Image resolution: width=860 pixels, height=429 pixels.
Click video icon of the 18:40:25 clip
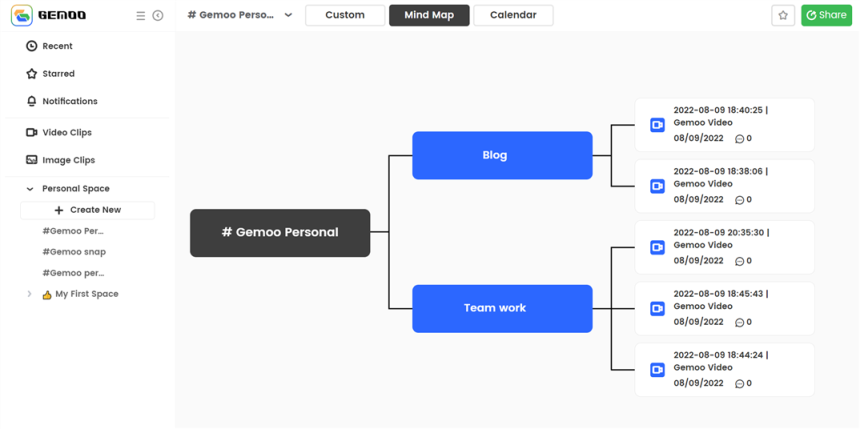coord(657,125)
